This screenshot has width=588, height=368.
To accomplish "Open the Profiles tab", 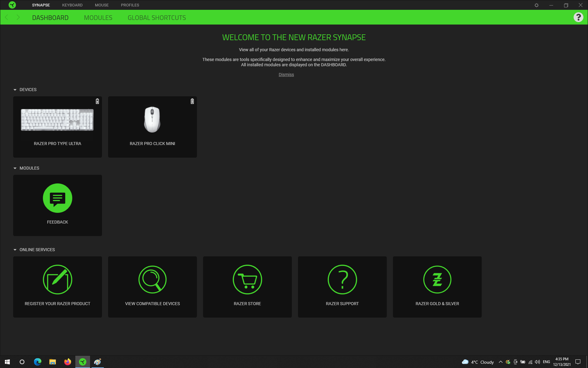I will pos(130,5).
